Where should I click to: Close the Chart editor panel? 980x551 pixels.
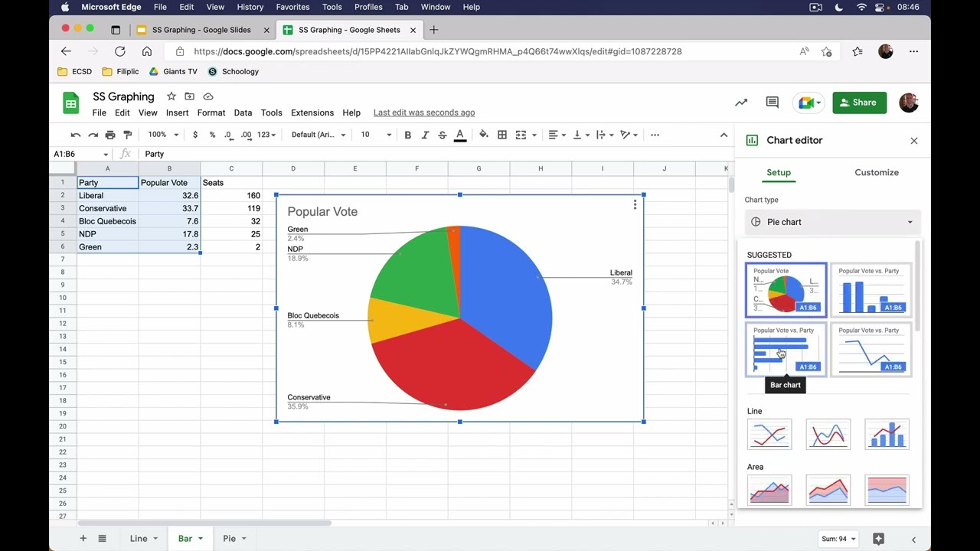[913, 141]
